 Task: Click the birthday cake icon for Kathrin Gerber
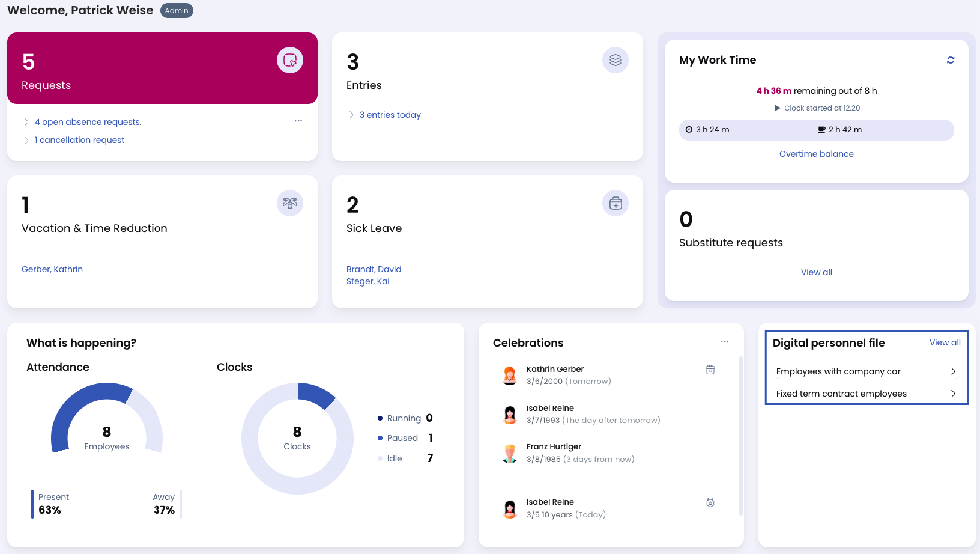pos(710,370)
